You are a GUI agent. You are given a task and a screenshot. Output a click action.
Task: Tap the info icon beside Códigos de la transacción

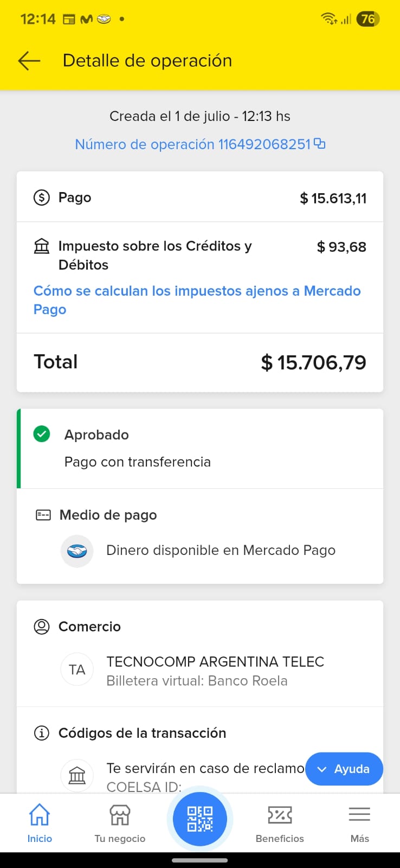(42, 733)
